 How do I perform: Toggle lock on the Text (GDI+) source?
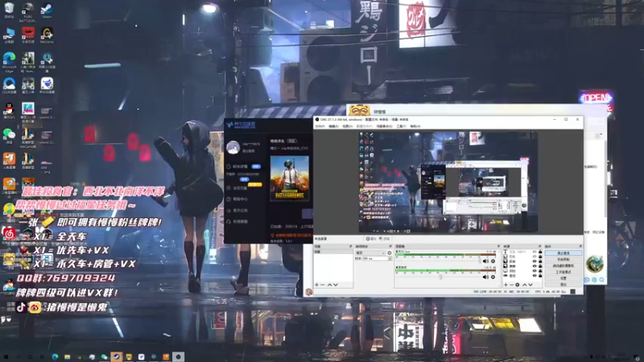pyautogui.click(x=540, y=252)
